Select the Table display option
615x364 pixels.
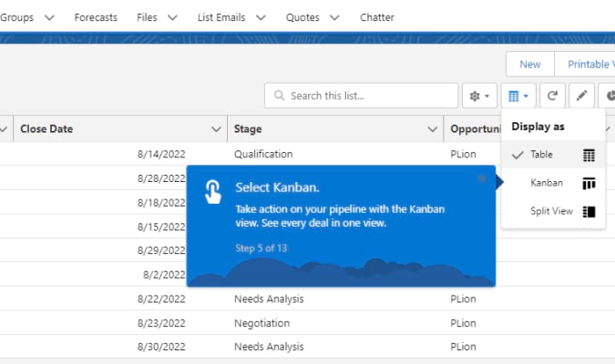pos(553,155)
